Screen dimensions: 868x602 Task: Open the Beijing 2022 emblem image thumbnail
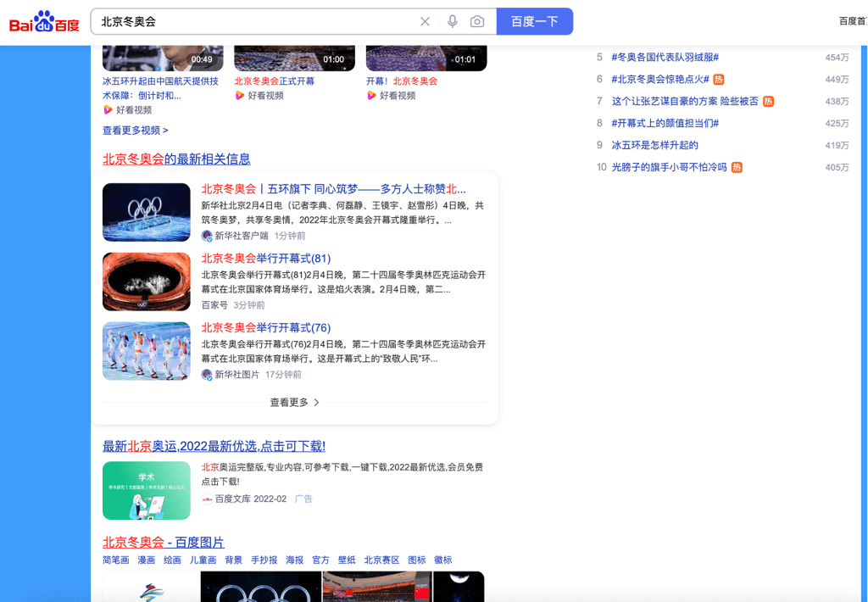[x=151, y=587]
